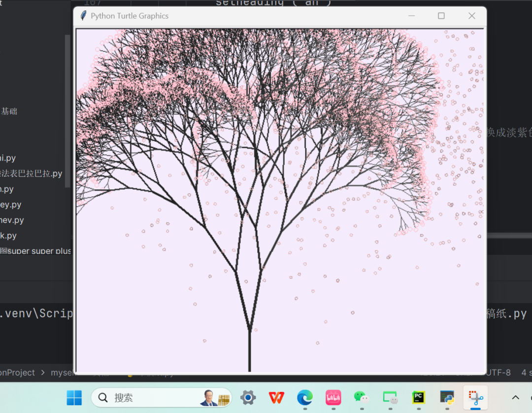Open the Snipping Tool taskbar icon
Viewport: 532px width, 413px height.
pyautogui.click(x=475, y=398)
